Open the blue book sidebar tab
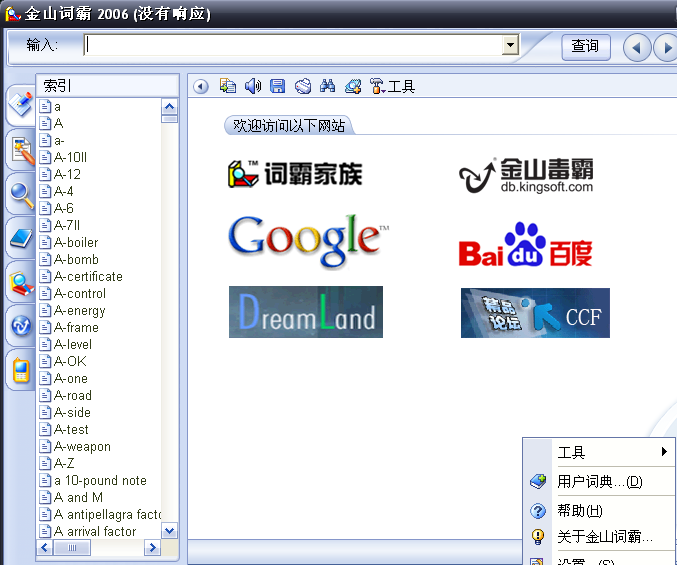 22,238
